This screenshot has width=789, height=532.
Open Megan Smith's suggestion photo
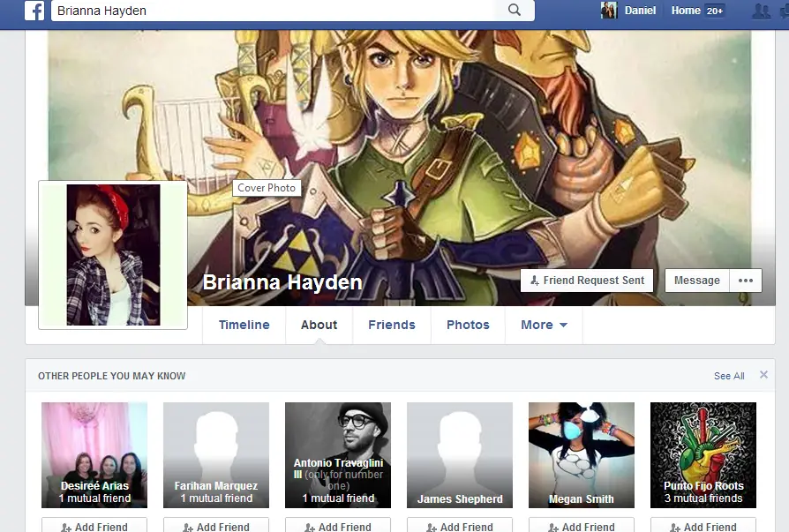pyautogui.click(x=582, y=455)
